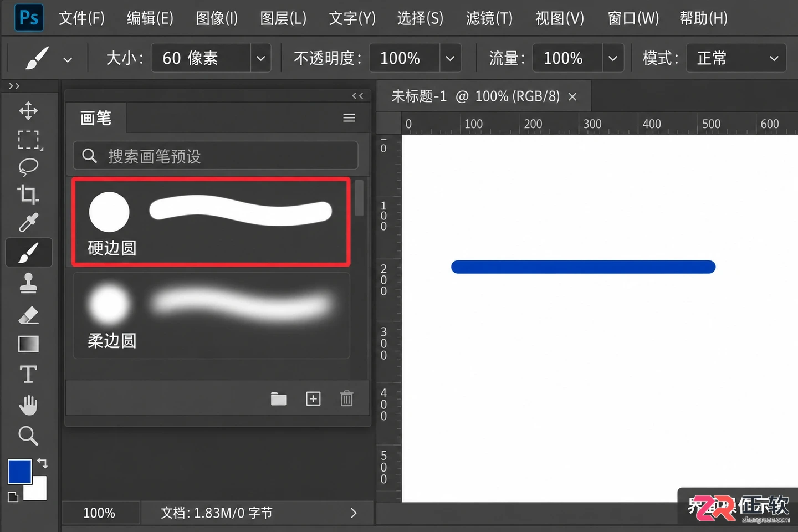Click the 搜索画笔预设 search field
Viewport: 798px width, 532px height.
tap(216, 156)
